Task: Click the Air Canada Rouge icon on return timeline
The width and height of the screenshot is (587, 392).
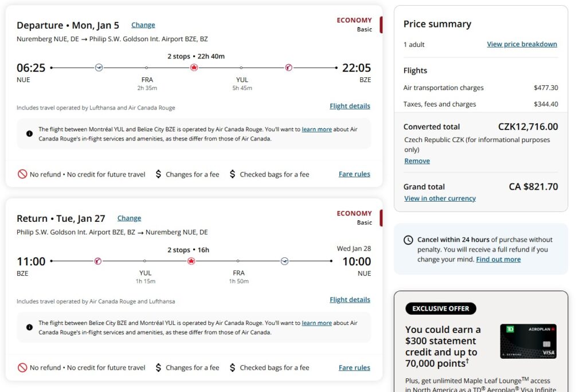Action: tap(97, 261)
